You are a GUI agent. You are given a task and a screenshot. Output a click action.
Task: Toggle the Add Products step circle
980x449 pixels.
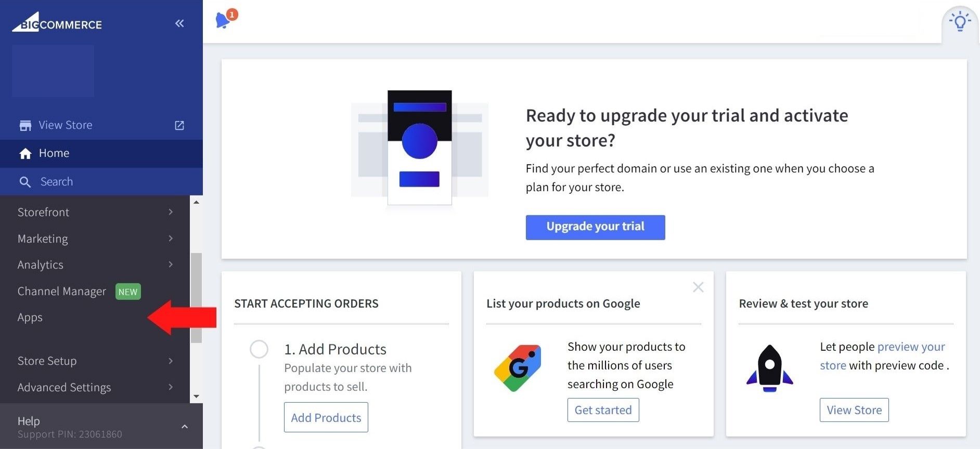(x=259, y=349)
